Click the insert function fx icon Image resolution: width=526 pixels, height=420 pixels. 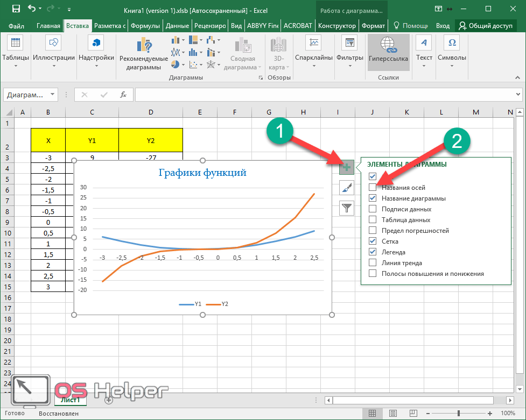[123, 95]
